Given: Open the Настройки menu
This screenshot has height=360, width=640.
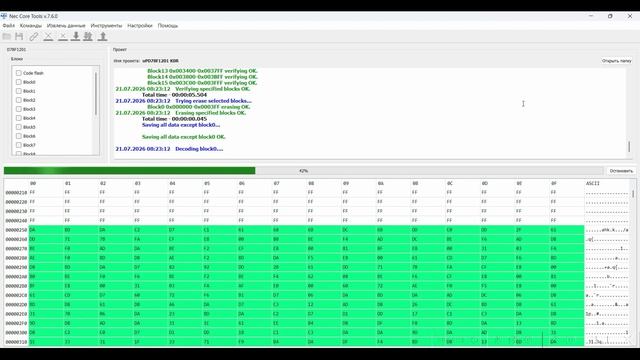Looking at the screenshot, I should coord(140,26).
